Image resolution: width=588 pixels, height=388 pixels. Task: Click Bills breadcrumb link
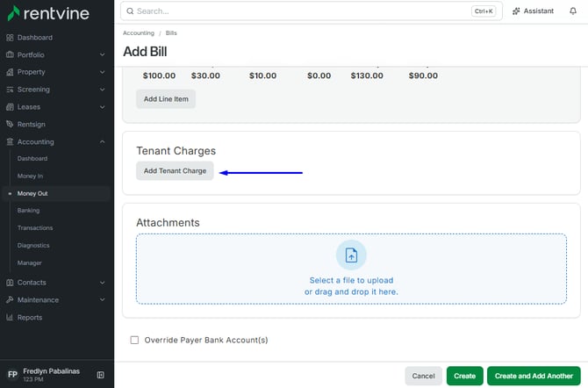[x=171, y=33]
